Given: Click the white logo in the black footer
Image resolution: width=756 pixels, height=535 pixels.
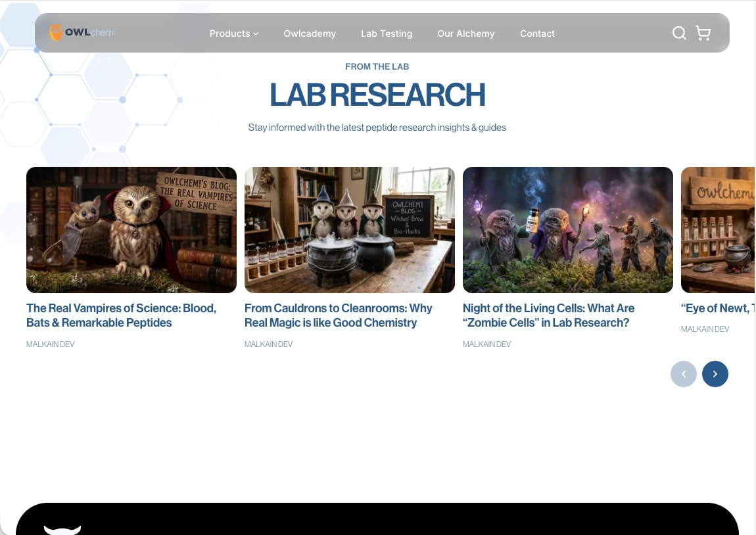Looking at the screenshot, I should 62,530.
